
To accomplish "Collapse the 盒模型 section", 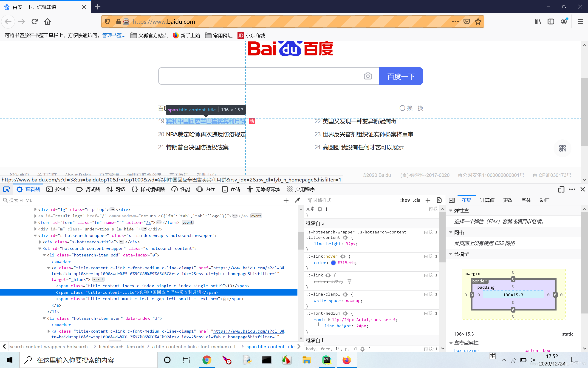I will tap(451, 254).
